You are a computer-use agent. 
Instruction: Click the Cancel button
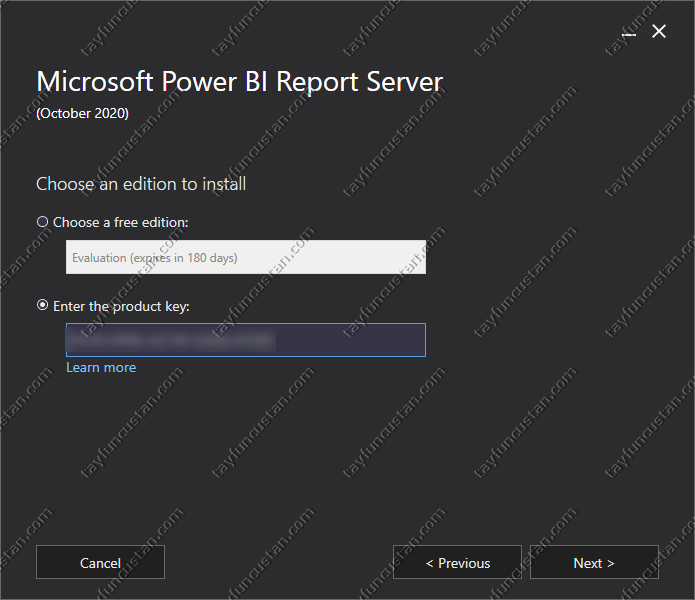tap(101, 562)
